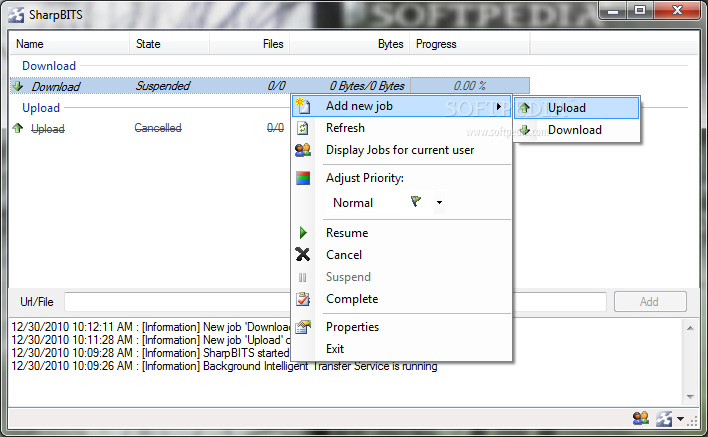Select Upload in the submenu
Viewport: 708px width, 437px height.
click(577, 108)
